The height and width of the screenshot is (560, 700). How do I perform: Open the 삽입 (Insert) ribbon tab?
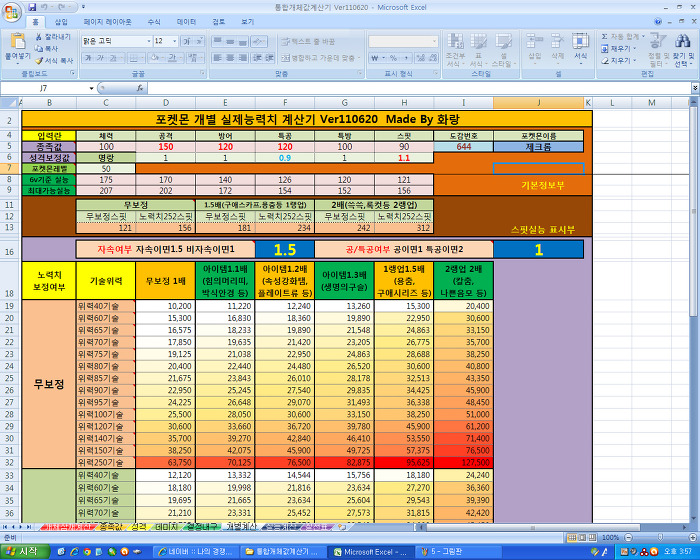click(61, 21)
